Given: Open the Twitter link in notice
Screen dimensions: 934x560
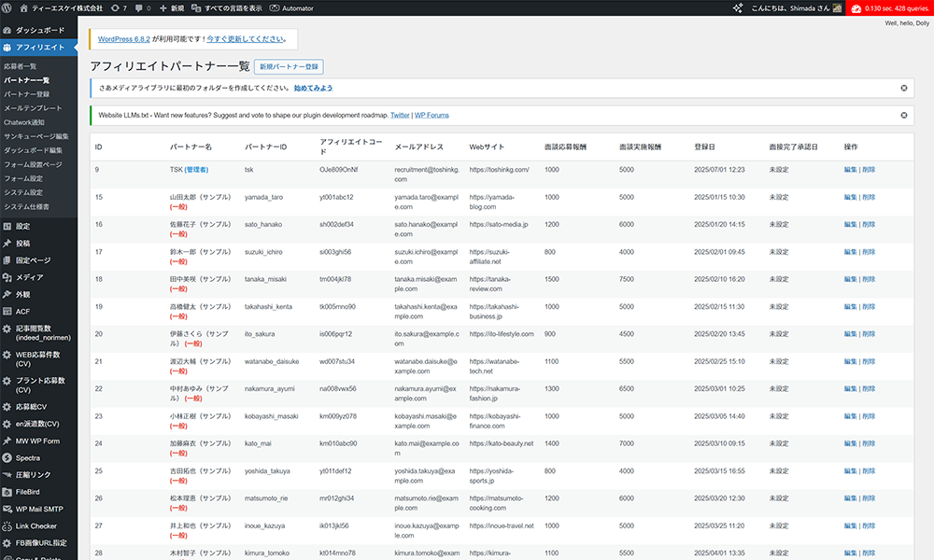Looking at the screenshot, I should tap(400, 116).
